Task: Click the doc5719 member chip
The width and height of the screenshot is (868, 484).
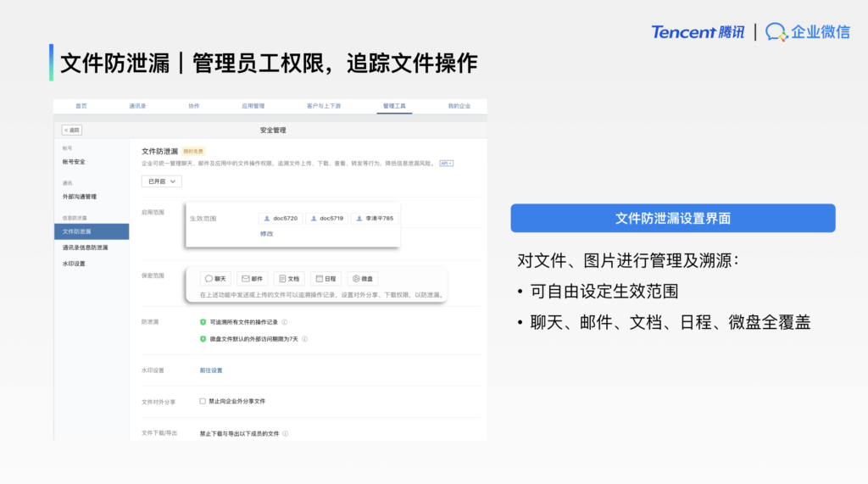Action: [327, 218]
